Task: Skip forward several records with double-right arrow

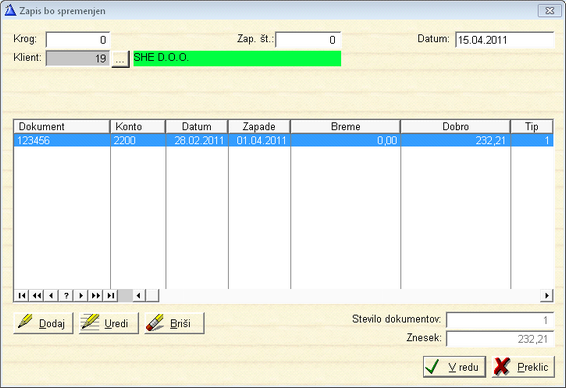Action: [96, 296]
